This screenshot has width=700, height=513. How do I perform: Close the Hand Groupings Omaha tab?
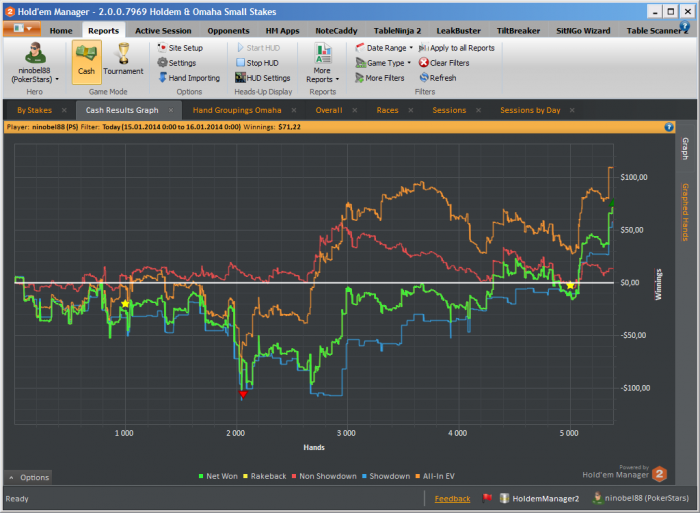point(294,110)
